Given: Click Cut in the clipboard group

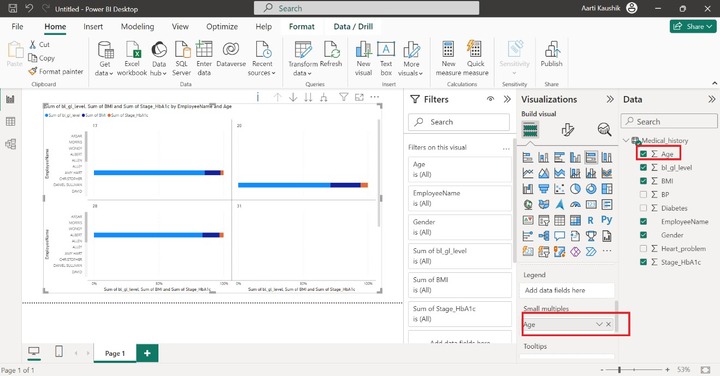Looking at the screenshot, I should click(x=39, y=45).
